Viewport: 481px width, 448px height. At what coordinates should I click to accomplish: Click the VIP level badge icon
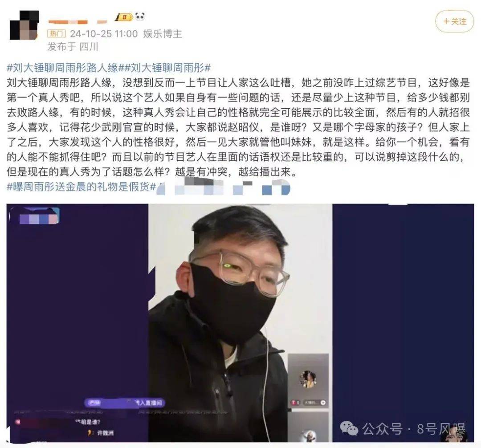tap(124, 17)
